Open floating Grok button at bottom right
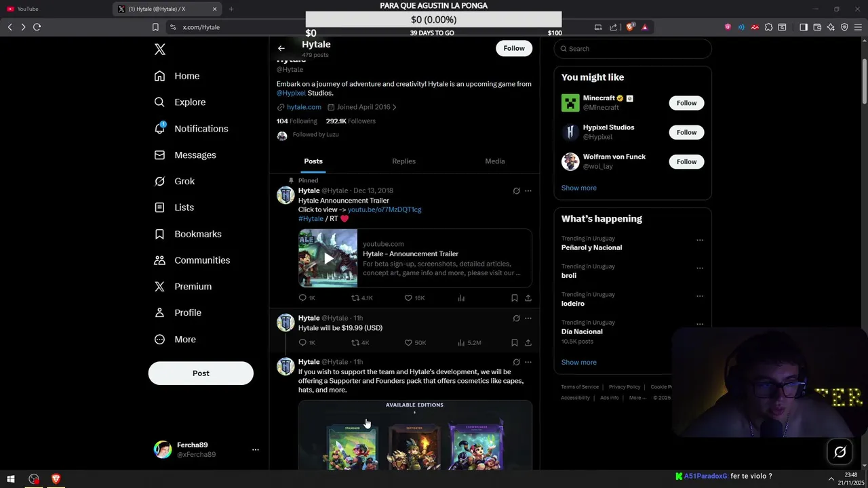 (840, 452)
